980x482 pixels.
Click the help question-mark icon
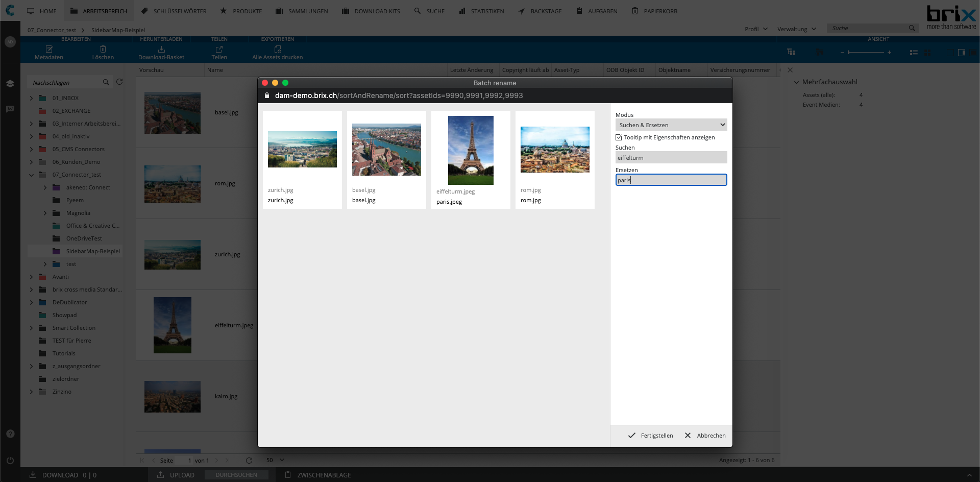(10, 433)
